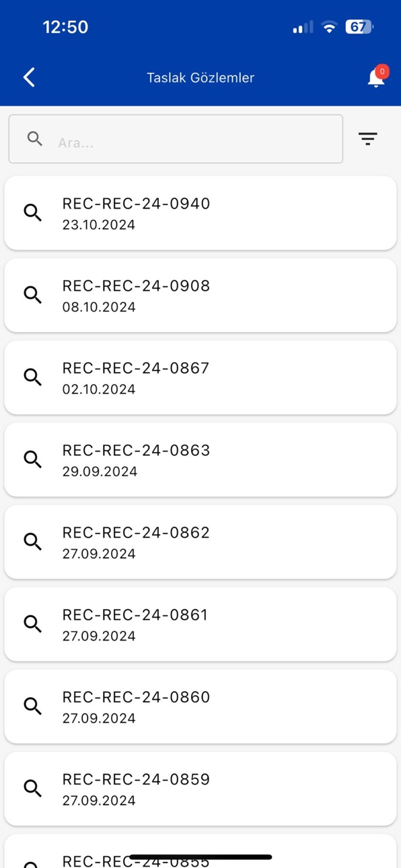401x868 pixels.
Task: Click magnifier icon beside REC-REC-24-0862
Action: pos(32,541)
